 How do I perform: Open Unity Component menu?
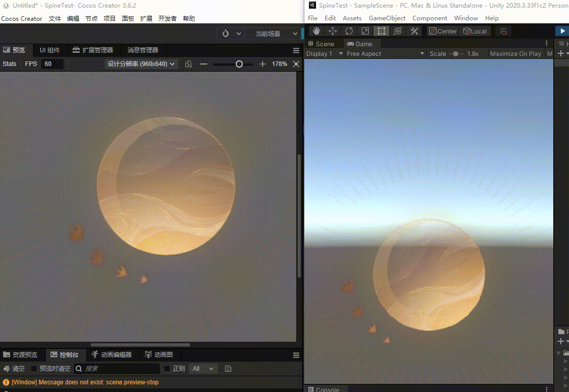point(430,18)
